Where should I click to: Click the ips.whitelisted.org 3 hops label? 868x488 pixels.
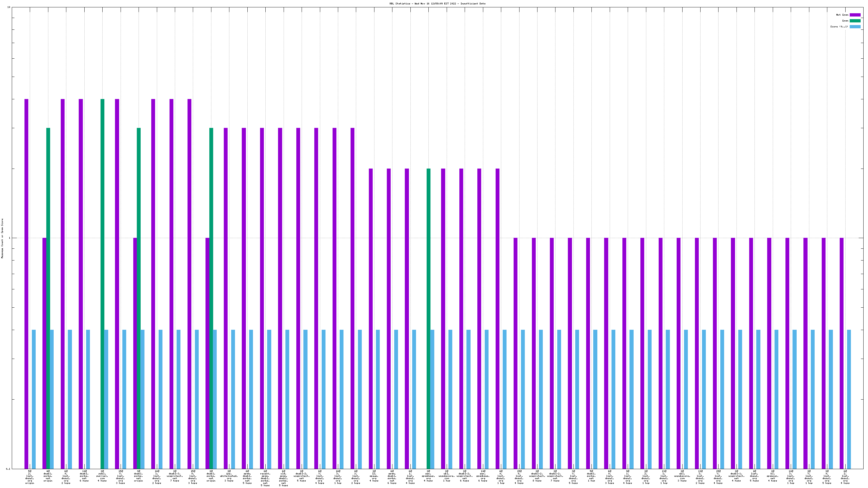pyautogui.click(x=229, y=476)
